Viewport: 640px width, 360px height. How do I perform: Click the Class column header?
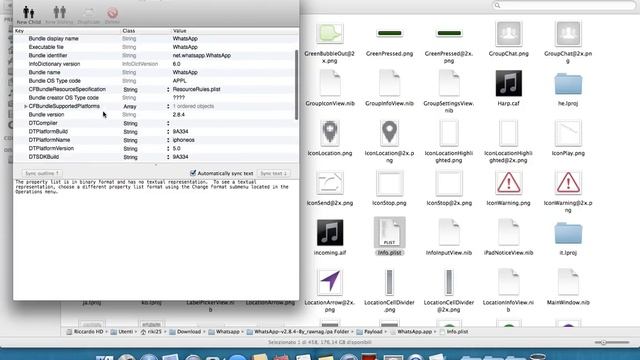tap(146, 31)
